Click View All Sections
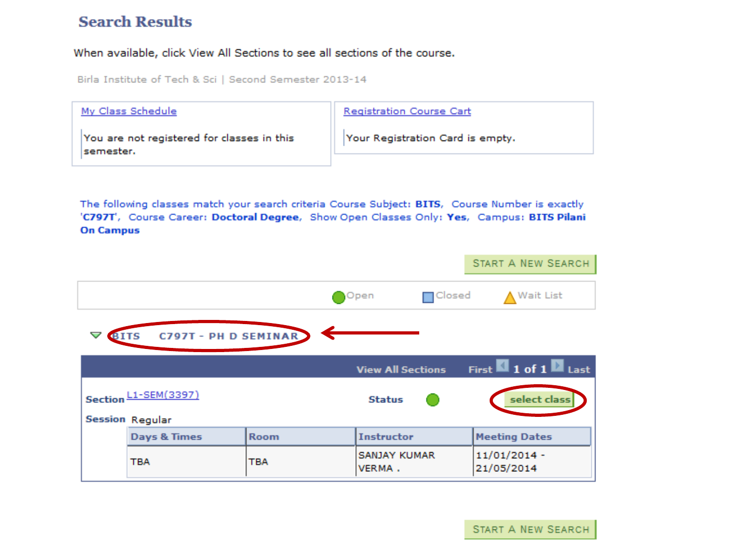The height and width of the screenshot is (560, 747). click(401, 370)
